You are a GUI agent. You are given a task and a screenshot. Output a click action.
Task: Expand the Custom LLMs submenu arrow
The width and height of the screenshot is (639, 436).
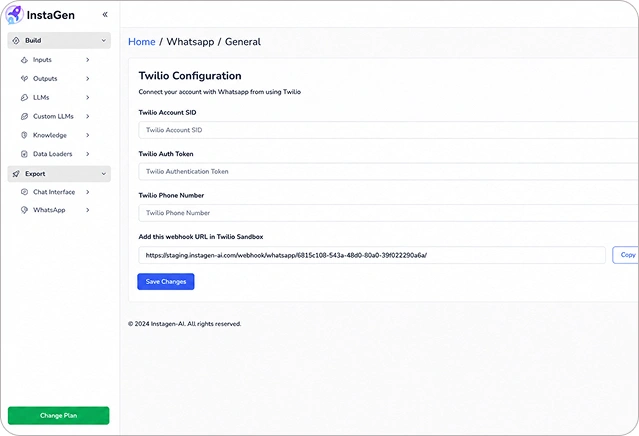coord(88,117)
